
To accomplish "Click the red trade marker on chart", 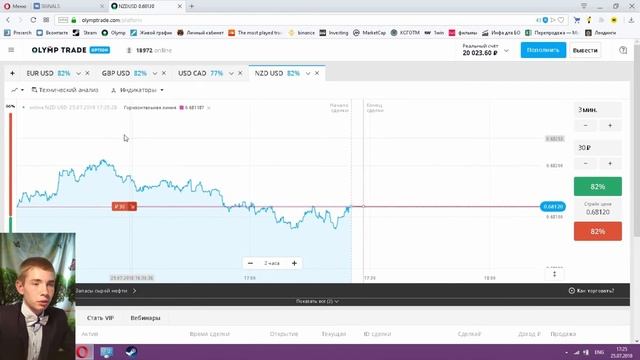I will [124, 207].
